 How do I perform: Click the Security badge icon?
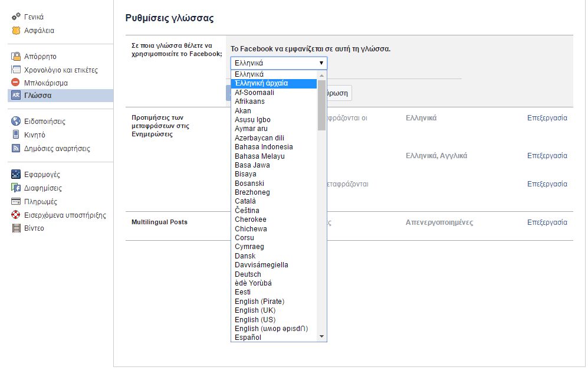17,31
